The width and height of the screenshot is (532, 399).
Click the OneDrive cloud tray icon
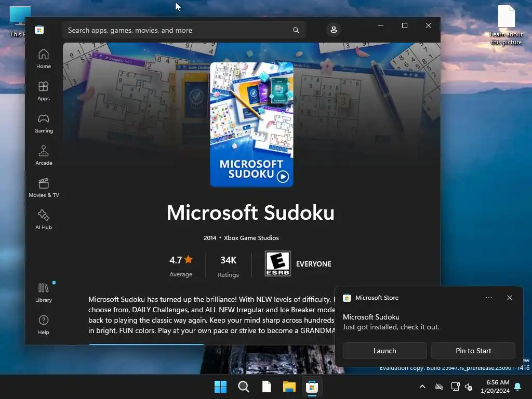(x=438, y=387)
